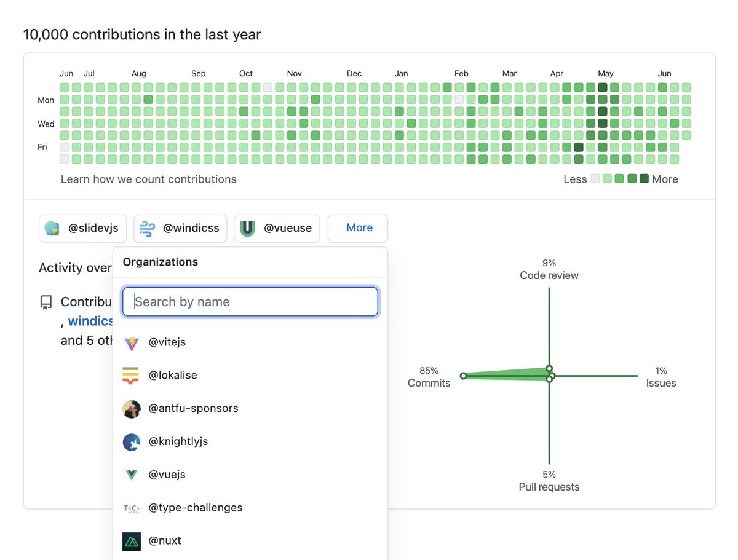
Task: Click the "85% Commits" chart label
Action: coord(429,377)
